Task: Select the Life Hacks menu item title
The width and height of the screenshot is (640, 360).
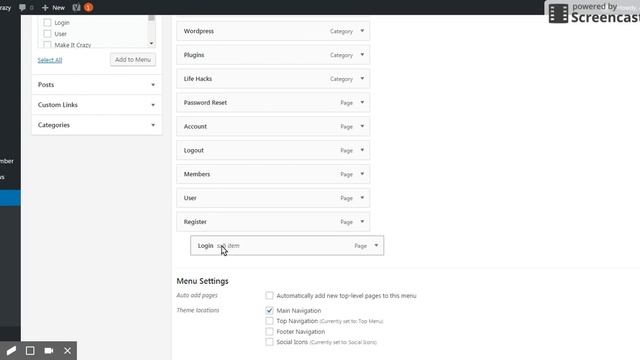Action: point(198,79)
